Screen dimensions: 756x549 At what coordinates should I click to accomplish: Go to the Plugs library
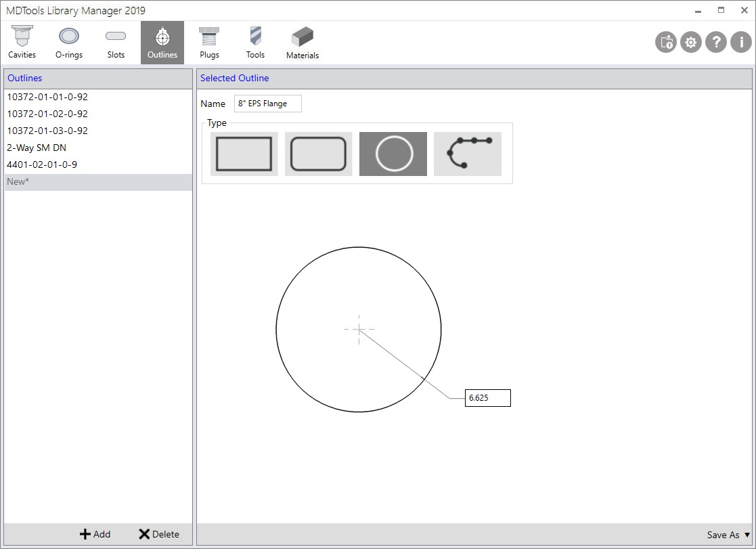209,43
